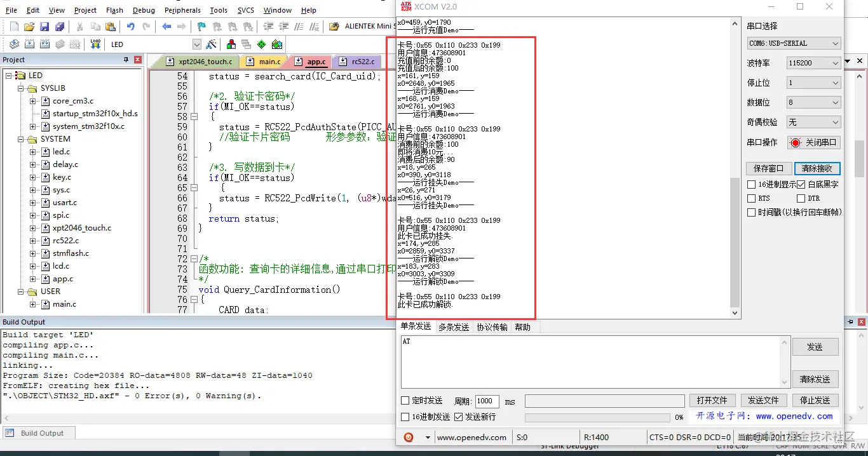Open the Flash menu
Screen dimensions: 868x456
[114, 10]
